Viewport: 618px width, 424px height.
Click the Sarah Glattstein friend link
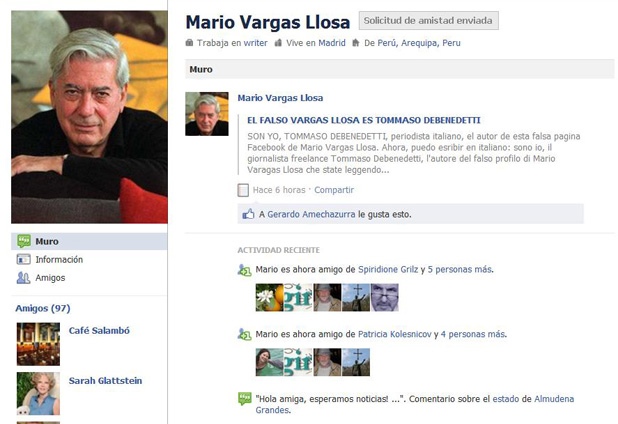point(105,381)
